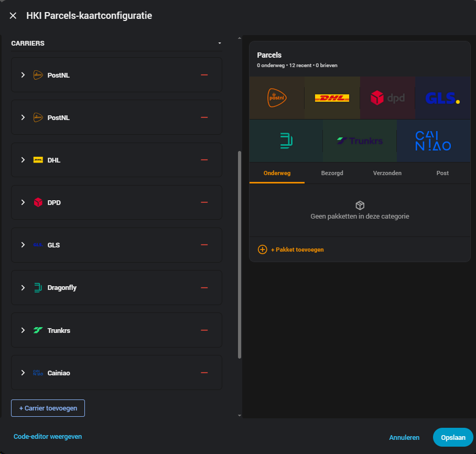Remove the DHL carrier via minus icon
This screenshot has height=454, width=476.
click(x=204, y=160)
